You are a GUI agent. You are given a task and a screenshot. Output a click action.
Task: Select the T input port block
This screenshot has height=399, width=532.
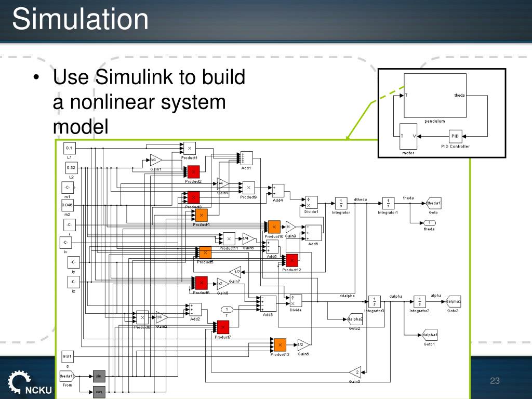pyautogui.click(x=227, y=310)
